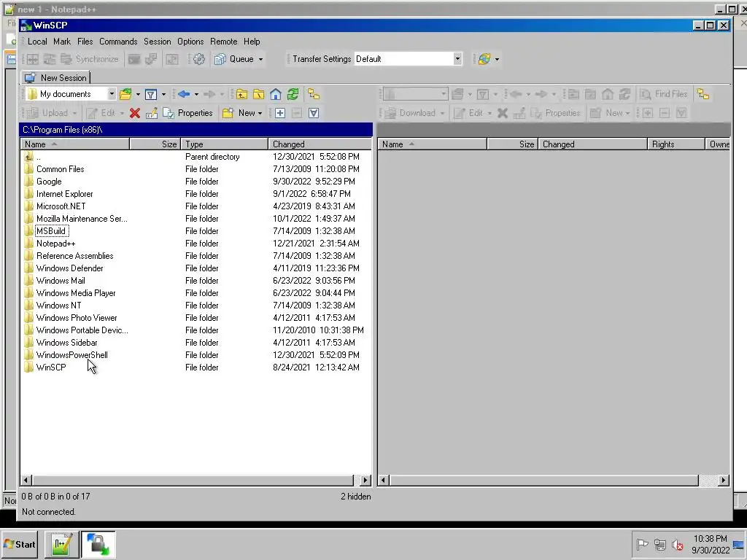Click the local Open Directory folder icon
Image resolution: width=747 pixels, height=560 pixels.
pyautogui.click(x=125, y=94)
